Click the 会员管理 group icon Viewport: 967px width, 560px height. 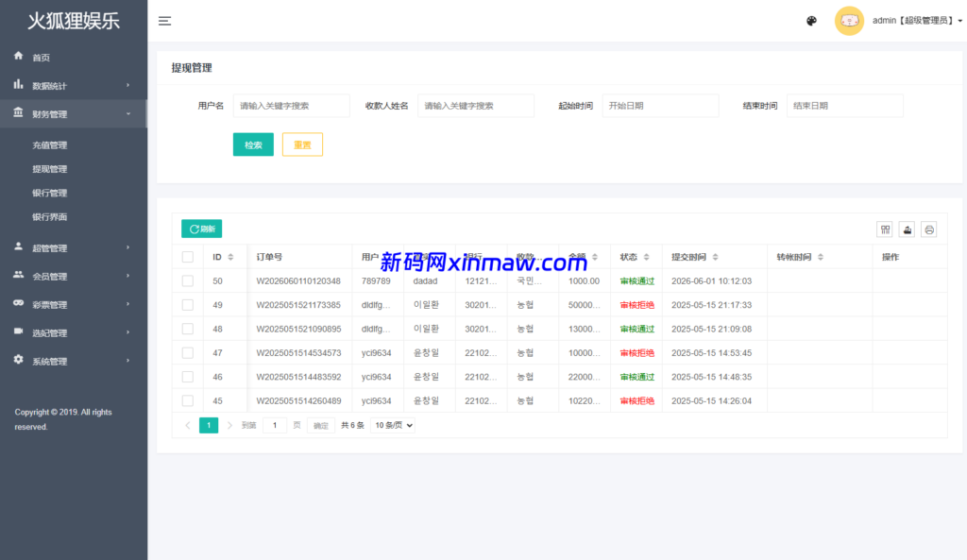click(19, 275)
